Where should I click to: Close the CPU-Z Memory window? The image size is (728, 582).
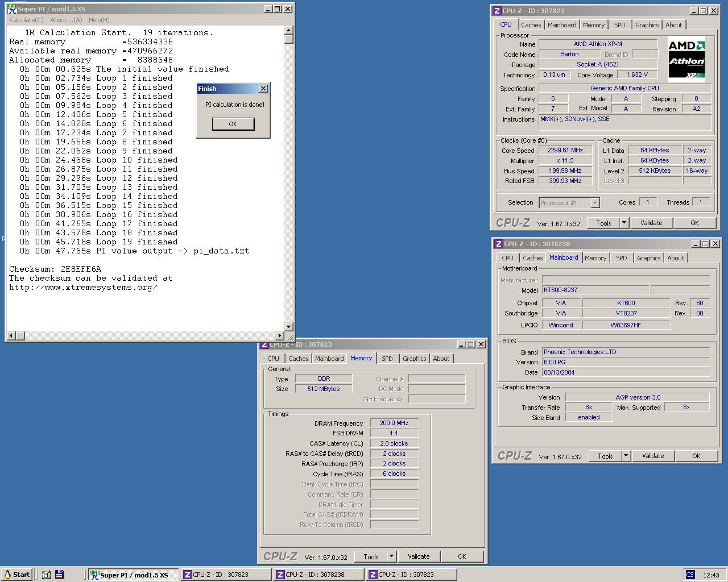click(x=481, y=344)
